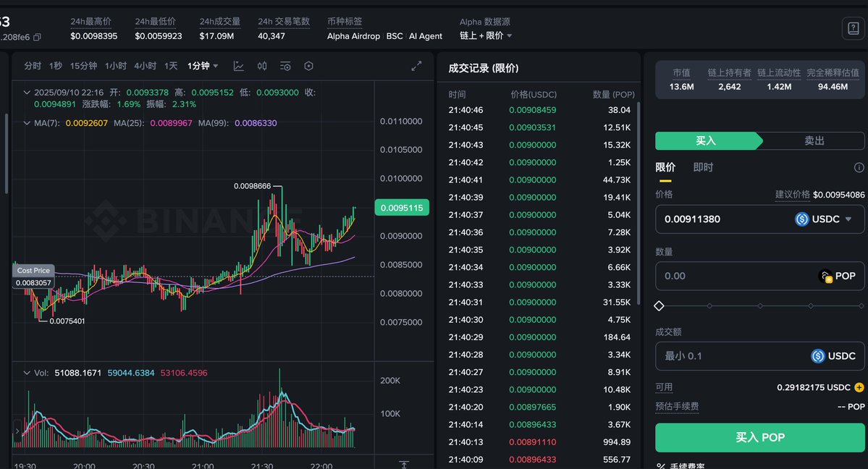Click the USDC coin icon in 成交额 field
Image resolution: width=868 pixels, height=469 pixels.
point(817,356)
